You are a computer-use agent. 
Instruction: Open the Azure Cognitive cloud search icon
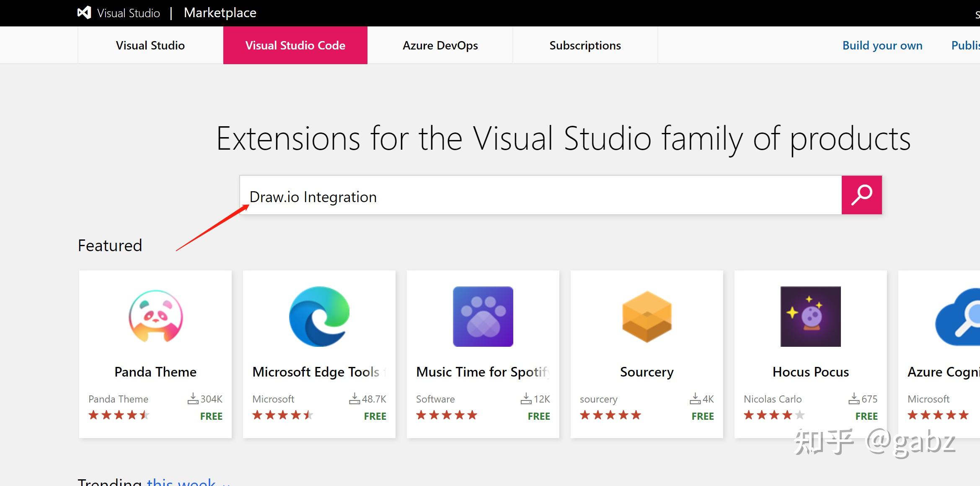(959, 317)
